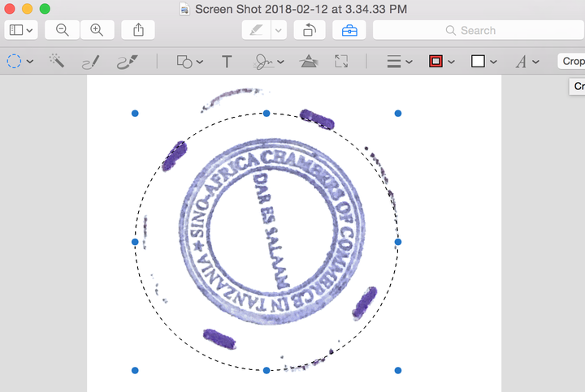Expand the highlight color dropdown arrow
Image resolution: width=585 pixels, height=392 pixels.
[279, 30]
